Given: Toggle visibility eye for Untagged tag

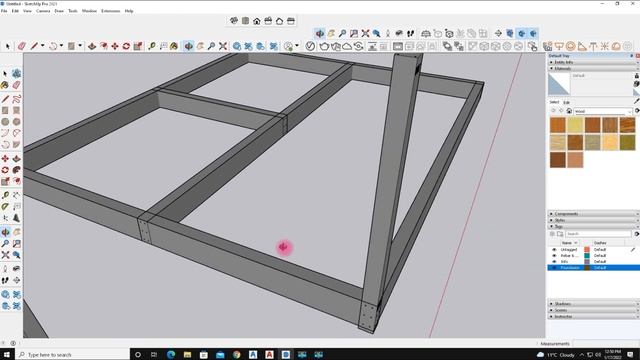Looking at the screenshot, I should pos(554,249).
